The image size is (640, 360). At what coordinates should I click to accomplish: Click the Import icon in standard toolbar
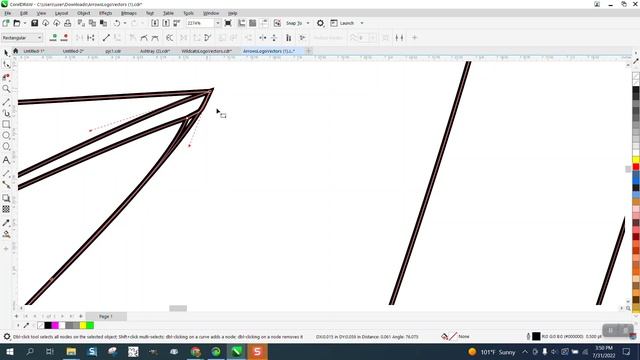tap(155, 23)
